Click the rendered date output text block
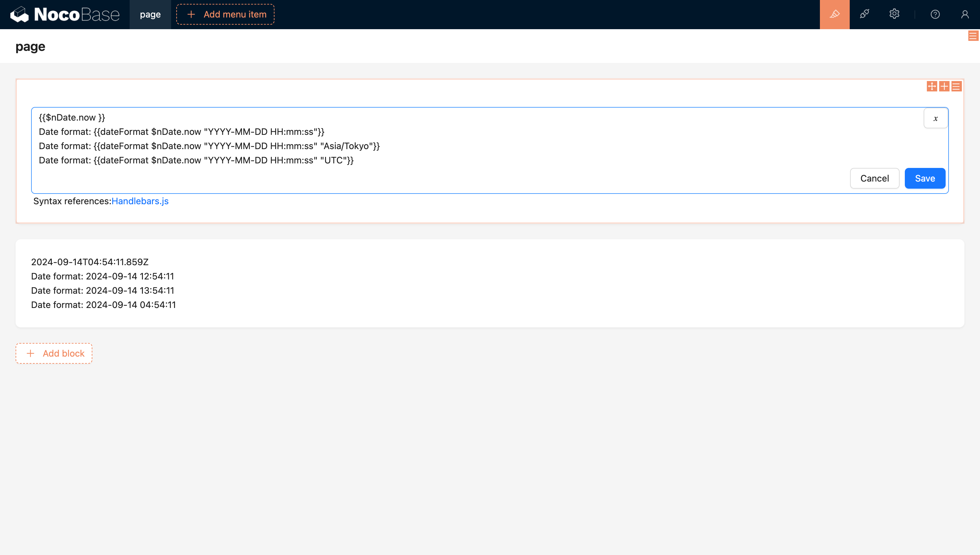Viewport: 980px width, 555px height. [x=103, y=283]
